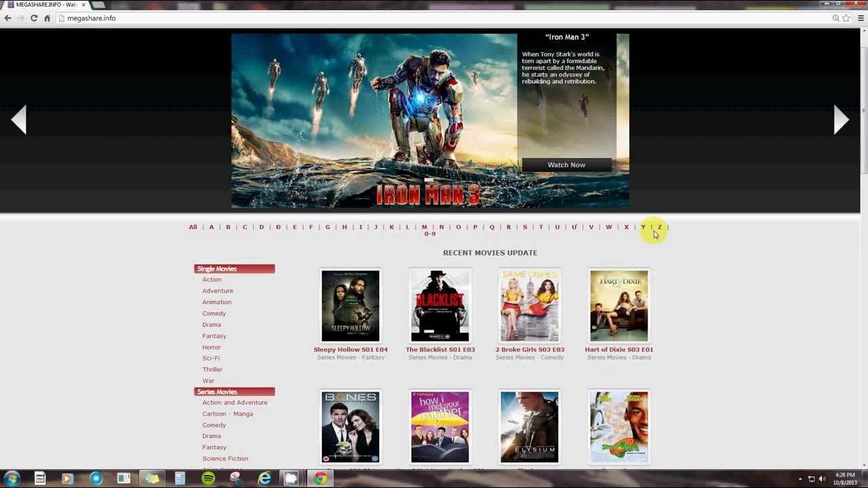The width and height of the screenshot is (868, 488).
Task: Go forward in the browser
Action: point(21,18)
